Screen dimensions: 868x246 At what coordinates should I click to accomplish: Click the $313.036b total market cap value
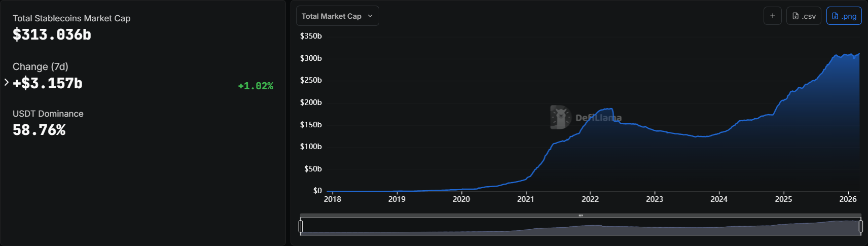tap(52, 35)
